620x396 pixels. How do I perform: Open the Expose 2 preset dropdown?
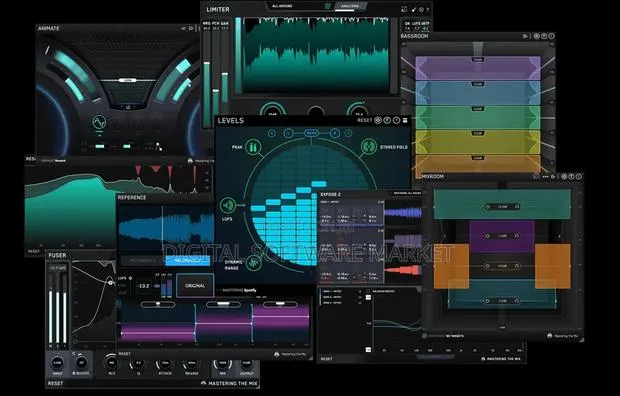point(407,193)
